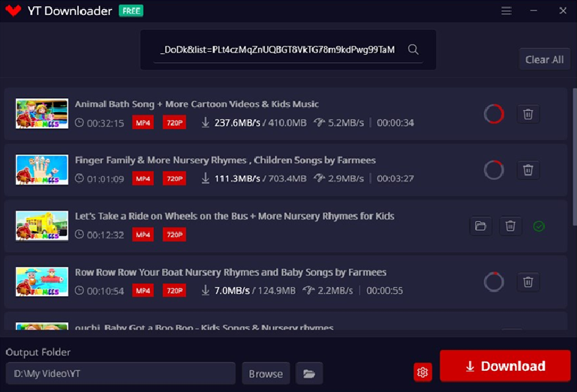Click the remaining time '00:00:55'
577x392 pixels.
pos(385,291)
